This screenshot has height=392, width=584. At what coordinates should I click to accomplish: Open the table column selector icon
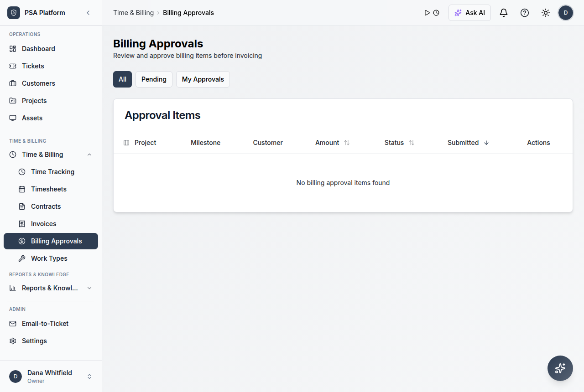tap(126, 143)
